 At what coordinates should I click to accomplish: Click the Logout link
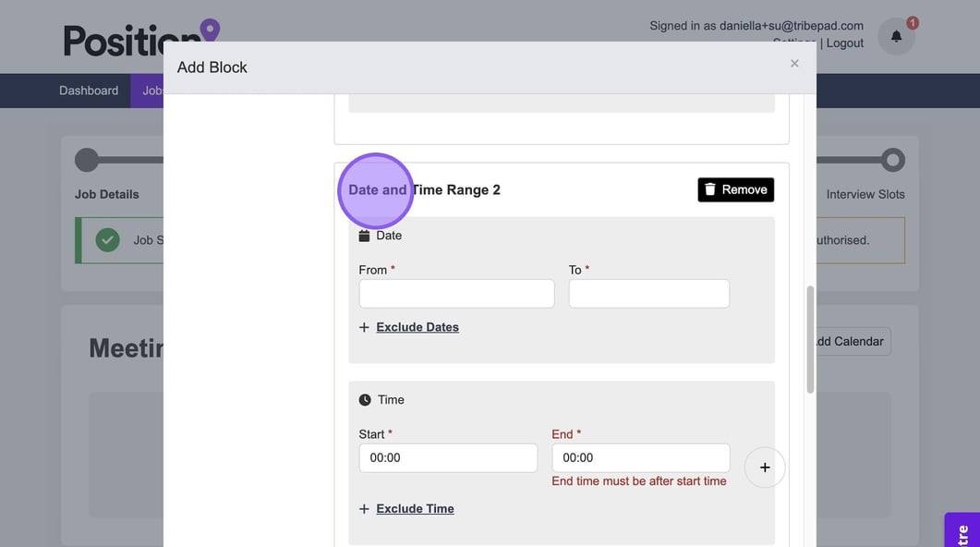click(844, 43)
